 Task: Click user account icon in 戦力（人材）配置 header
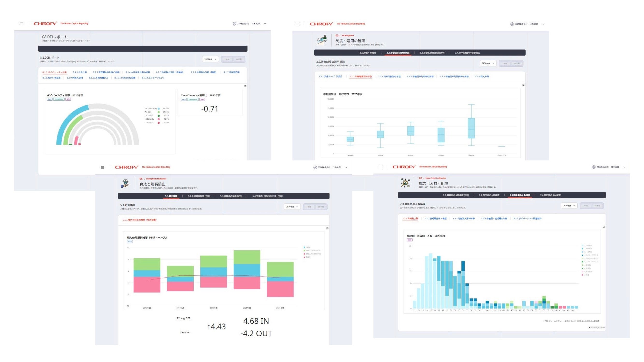click(x=594, y=167)
